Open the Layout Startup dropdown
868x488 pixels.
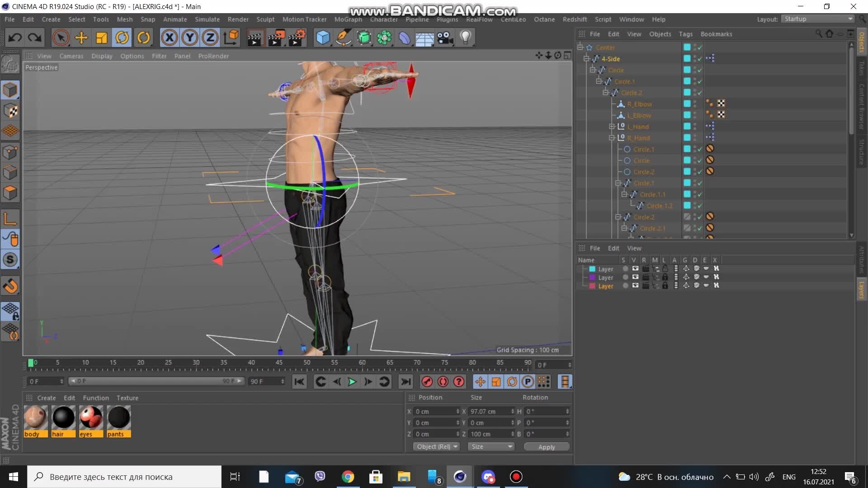[x=819, y=19]
